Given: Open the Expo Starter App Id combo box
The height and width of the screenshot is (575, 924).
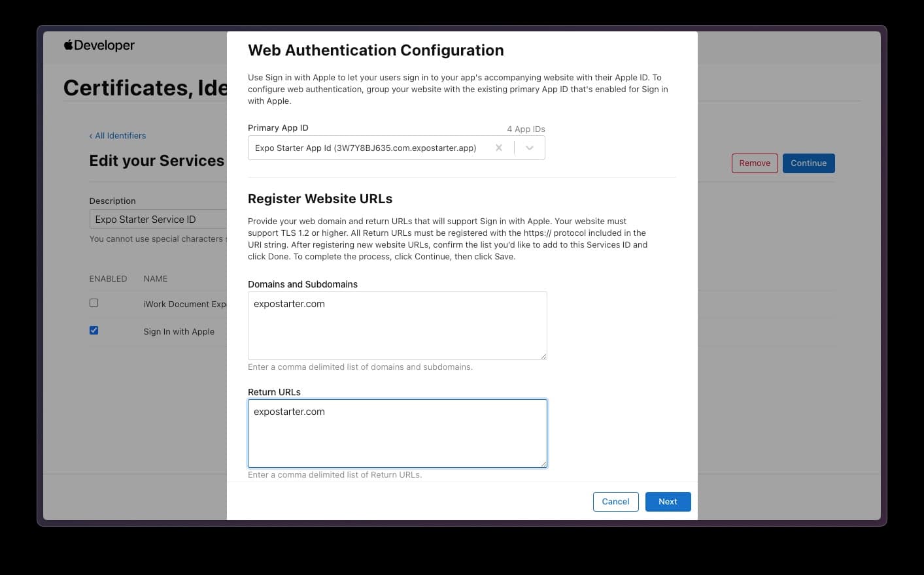Looking at the screenshot, I should coord(396,148).
